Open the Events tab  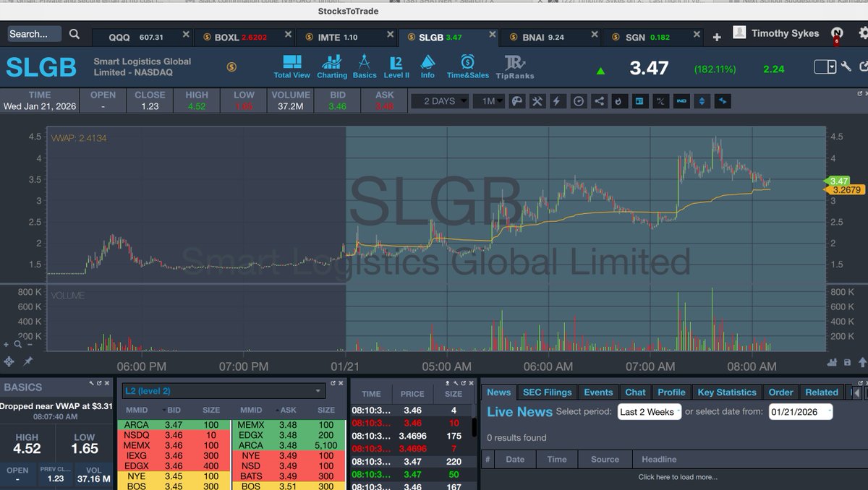pyautogui.click(x=598, y=392)
